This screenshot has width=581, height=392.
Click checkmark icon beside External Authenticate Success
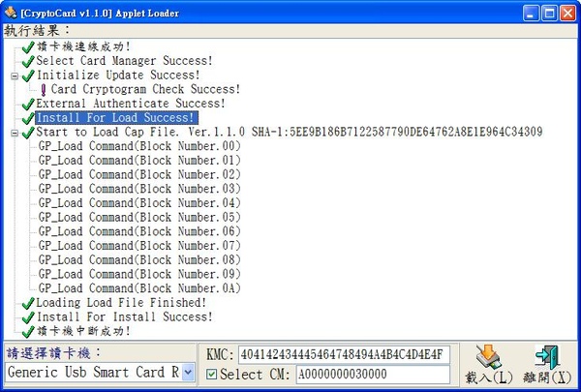tap(28, 105)
